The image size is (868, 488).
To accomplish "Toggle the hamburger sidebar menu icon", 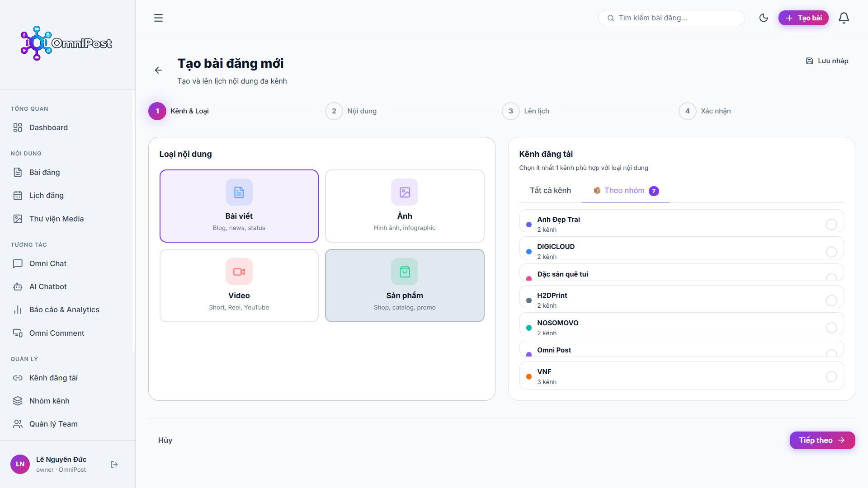I will click(x=158, y=18).
